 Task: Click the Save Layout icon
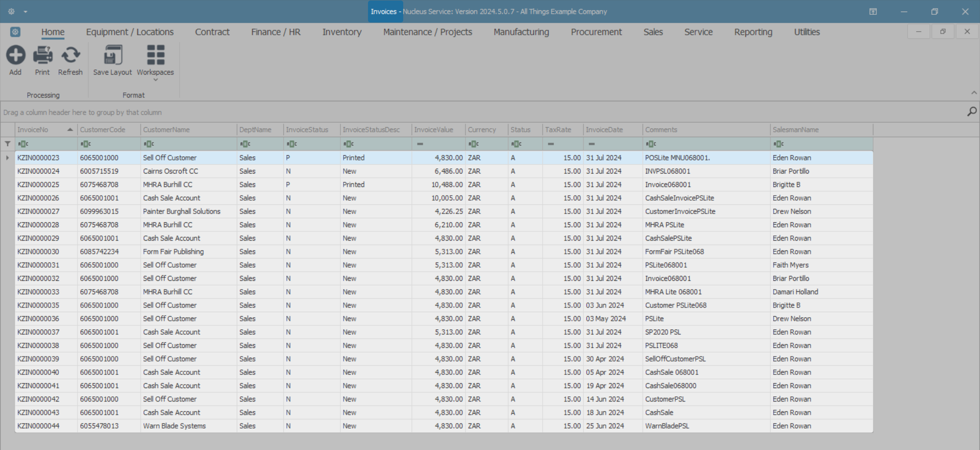coord(112,55)
